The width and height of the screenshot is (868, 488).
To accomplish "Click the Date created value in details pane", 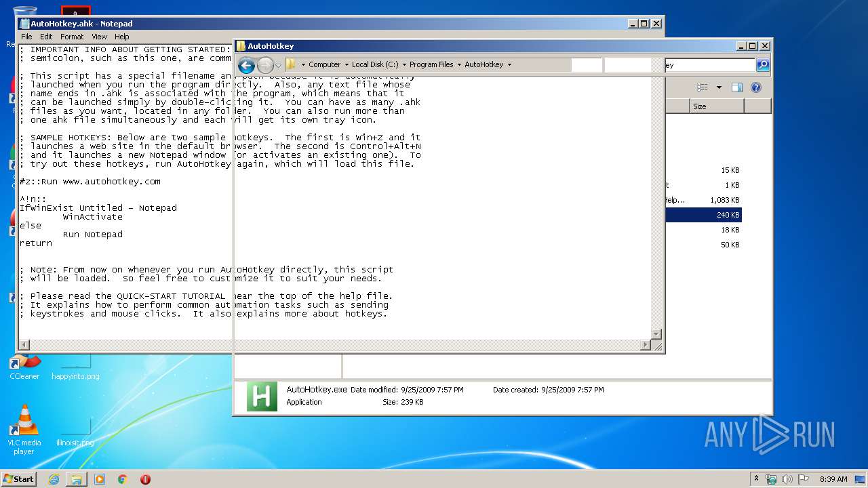I will [572, 390].
